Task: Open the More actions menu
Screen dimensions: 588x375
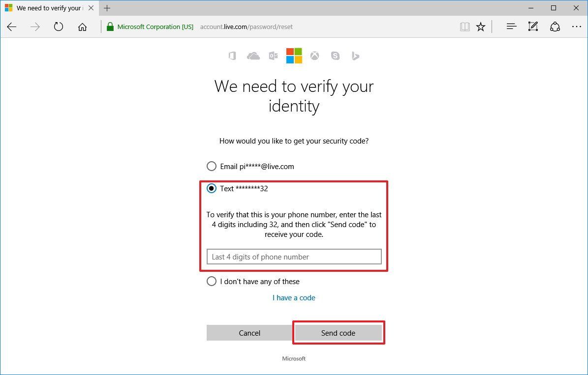Action: [x=577, y=27]
